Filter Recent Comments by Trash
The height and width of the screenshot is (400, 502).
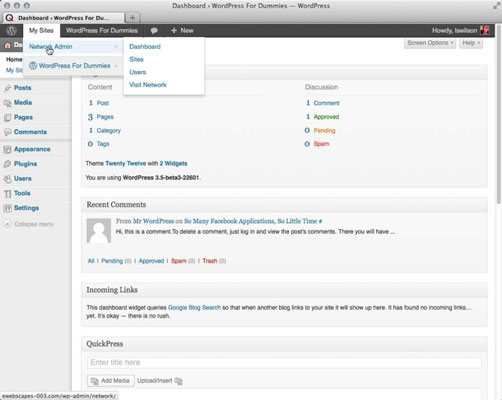pos(210,261)
